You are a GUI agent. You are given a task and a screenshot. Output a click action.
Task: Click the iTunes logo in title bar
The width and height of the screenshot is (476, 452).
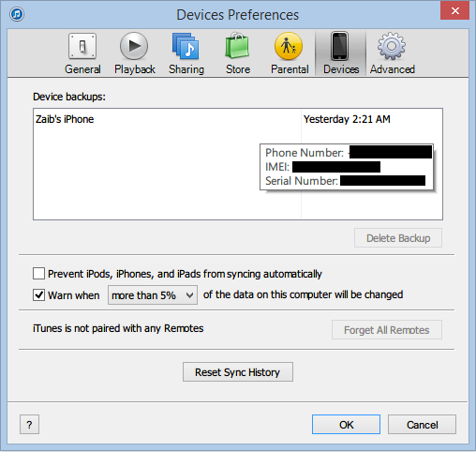[x=17, y=14]
